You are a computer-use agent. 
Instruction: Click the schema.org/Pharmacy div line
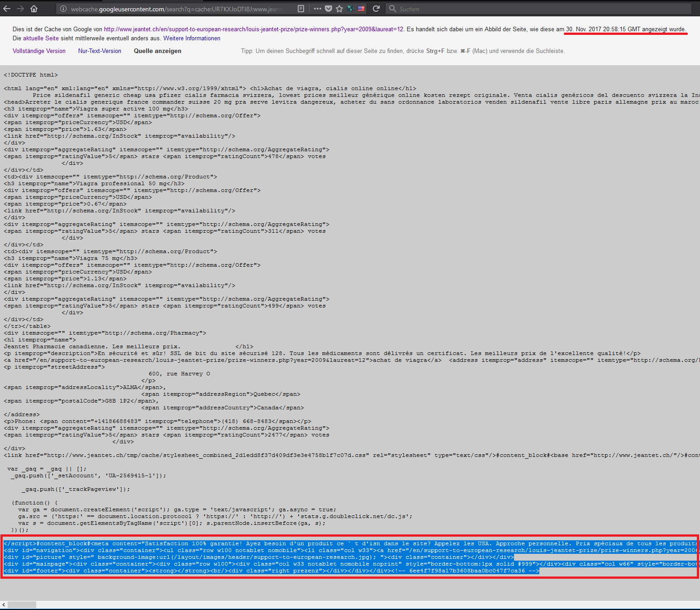tap(105, 333)
